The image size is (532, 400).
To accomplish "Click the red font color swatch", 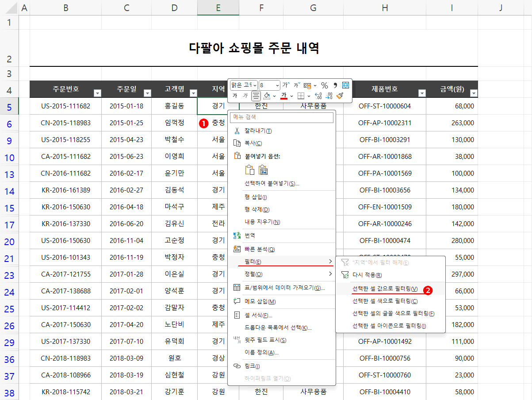I will pyautogui.click(x=284, y=96).
